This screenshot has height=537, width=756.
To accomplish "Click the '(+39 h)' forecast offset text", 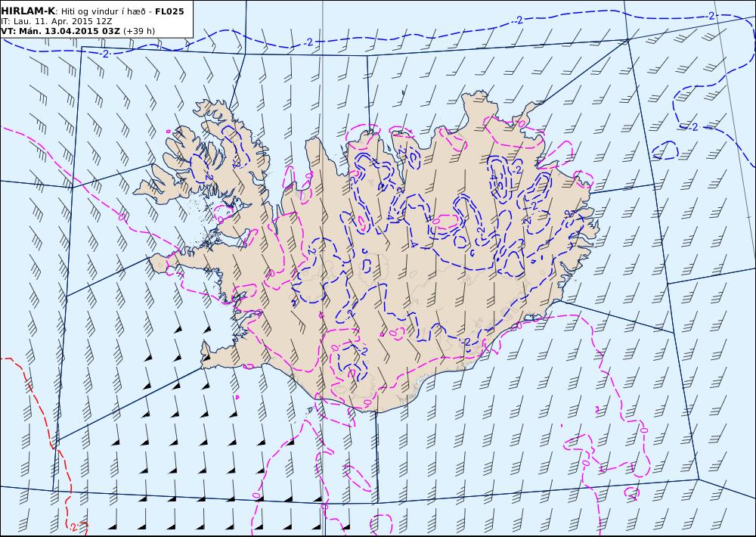I will [x=139, y=31].
